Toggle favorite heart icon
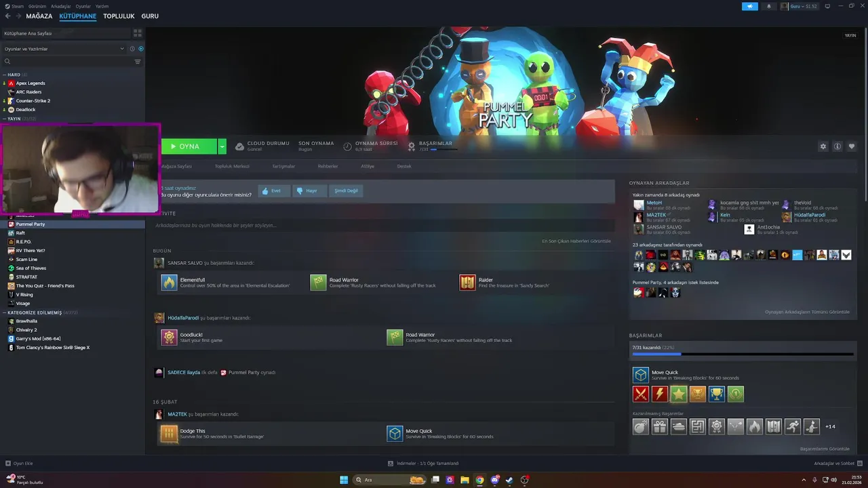 coord(852,146)
